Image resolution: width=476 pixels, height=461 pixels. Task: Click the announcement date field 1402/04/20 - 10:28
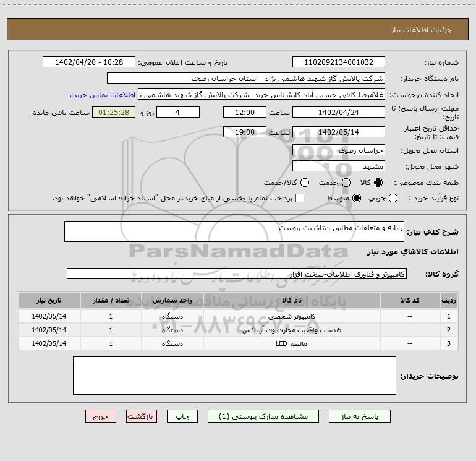[x=89, y=62]
